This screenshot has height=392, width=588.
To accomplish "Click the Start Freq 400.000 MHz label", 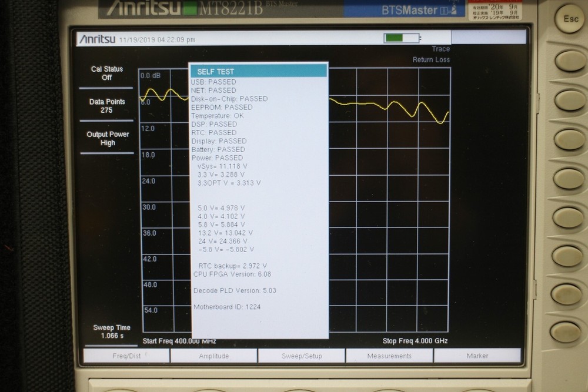I will tap(179, 340).
